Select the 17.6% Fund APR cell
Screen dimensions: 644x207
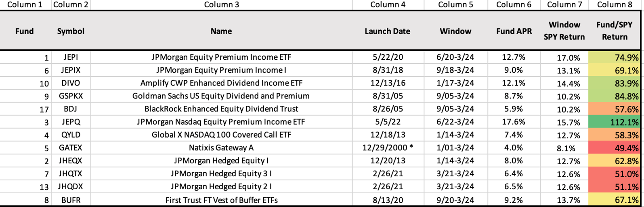pos(513,122)
